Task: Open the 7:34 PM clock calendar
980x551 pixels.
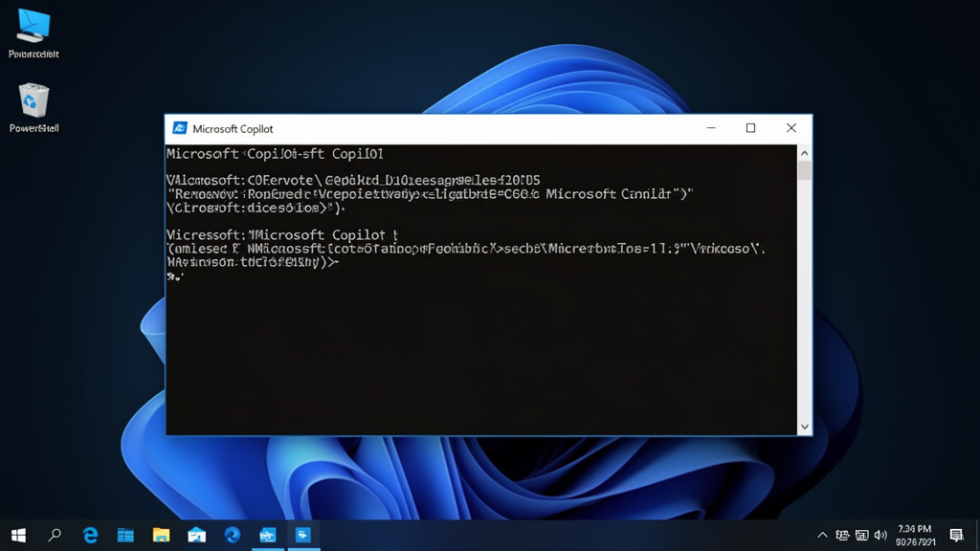Action: pyautogui.click(x=915, y=536)
